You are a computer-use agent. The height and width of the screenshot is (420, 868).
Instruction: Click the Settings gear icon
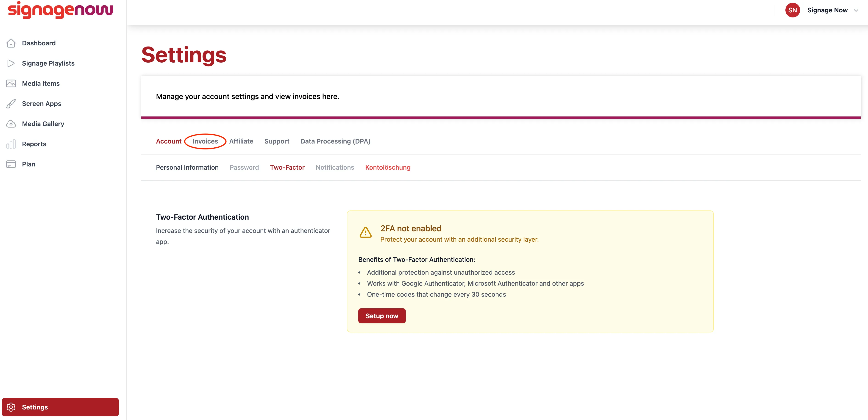click(11, 407)
